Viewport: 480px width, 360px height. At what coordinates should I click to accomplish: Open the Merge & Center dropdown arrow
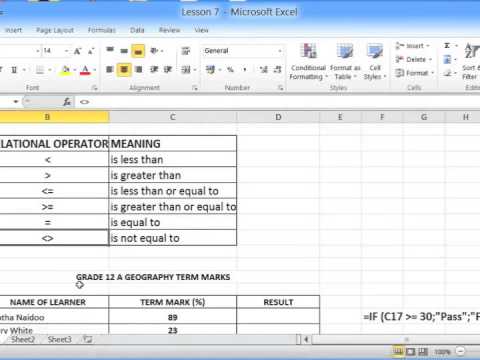point(195,70)
